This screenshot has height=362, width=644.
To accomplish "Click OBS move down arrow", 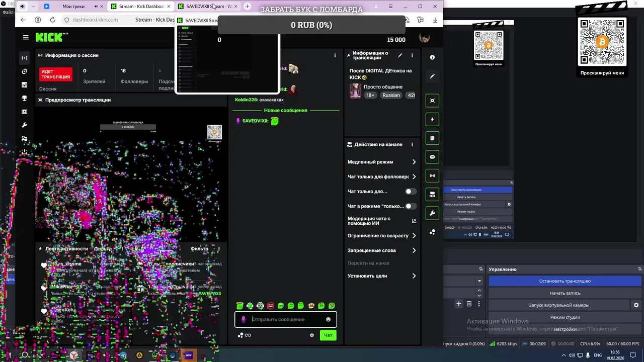I will [479, 297].
